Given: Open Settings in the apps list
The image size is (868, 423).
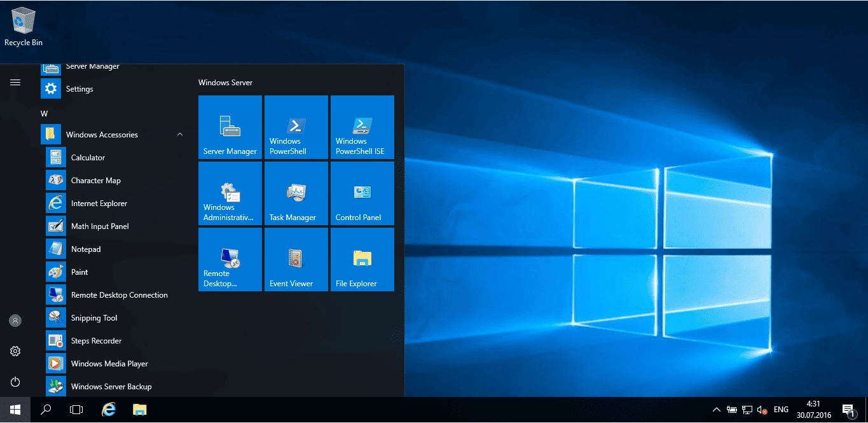Looking at the screenshot, I should click(114, 89).
